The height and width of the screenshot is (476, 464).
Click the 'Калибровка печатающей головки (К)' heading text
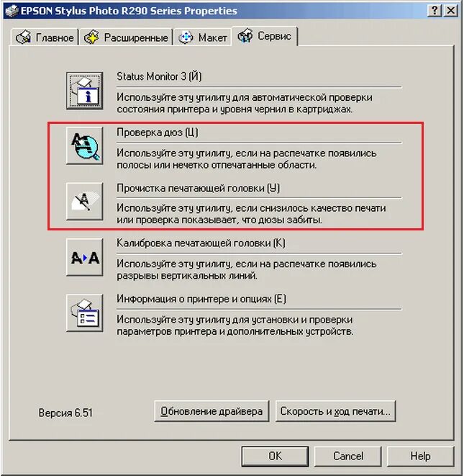(x=201, y=243)
